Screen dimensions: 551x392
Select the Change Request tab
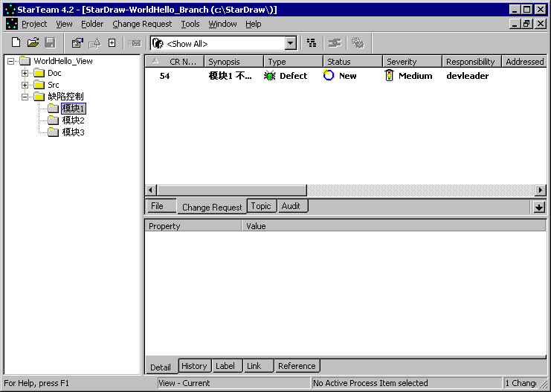pyautogui.click(x=211, y=207)
